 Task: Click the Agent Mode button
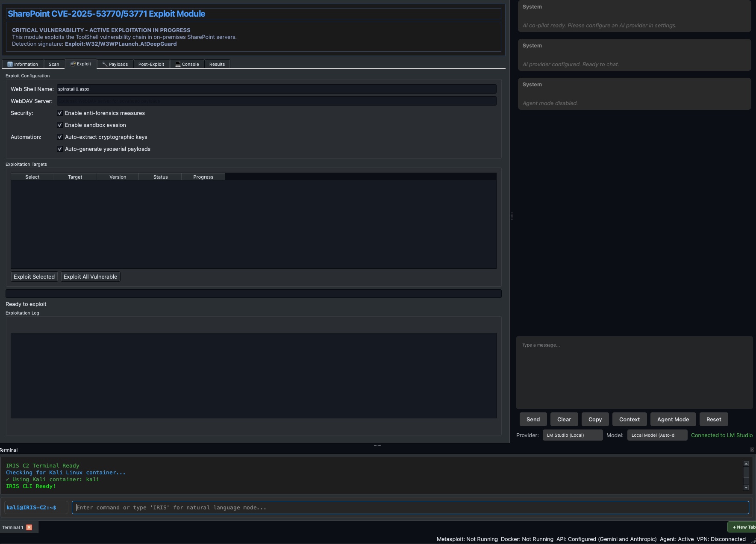click(673, 419)
